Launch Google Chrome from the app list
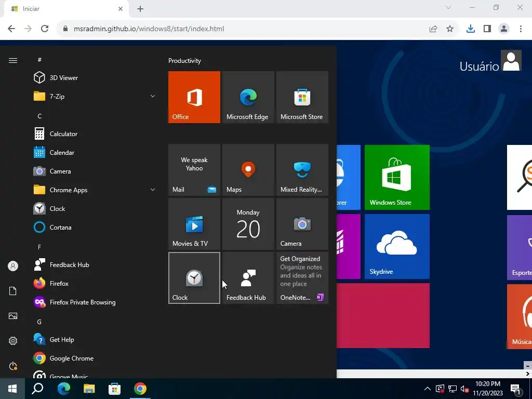Viewport: 532px width, 399px height. [63, 358]
